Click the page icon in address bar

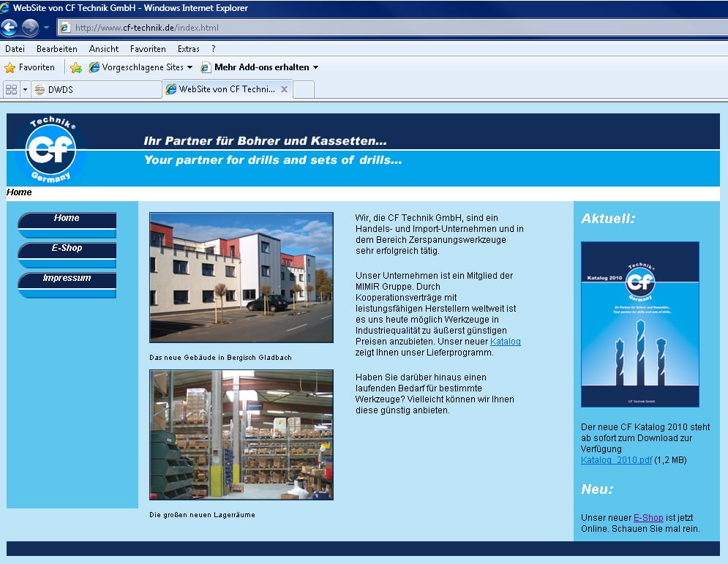(x=65, y=27)
